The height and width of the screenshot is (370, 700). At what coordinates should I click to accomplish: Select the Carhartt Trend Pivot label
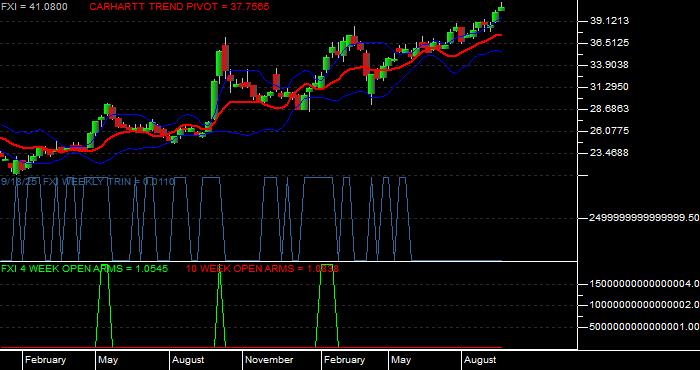point(179,7)
